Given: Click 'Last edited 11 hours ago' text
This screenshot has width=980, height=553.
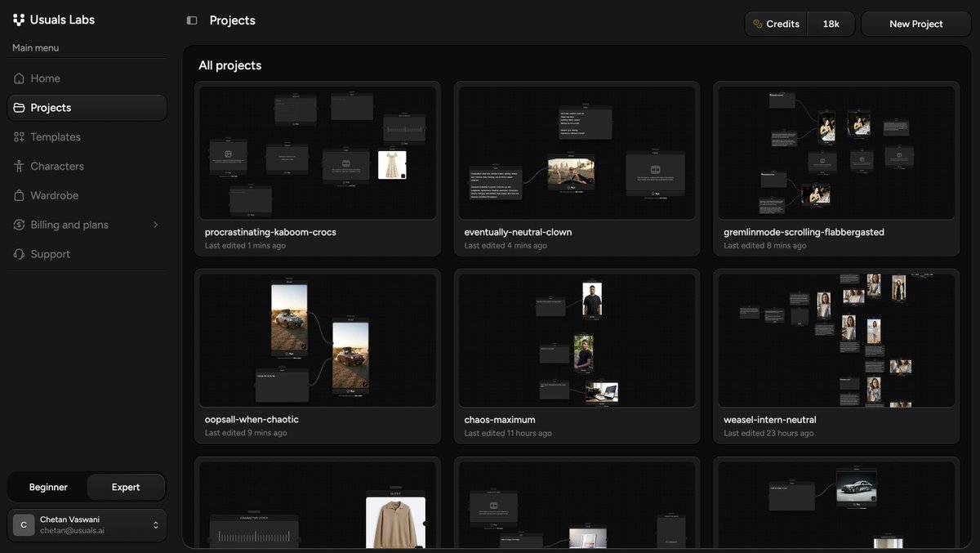Looking at the screenshot, I should tap(508, 434).
